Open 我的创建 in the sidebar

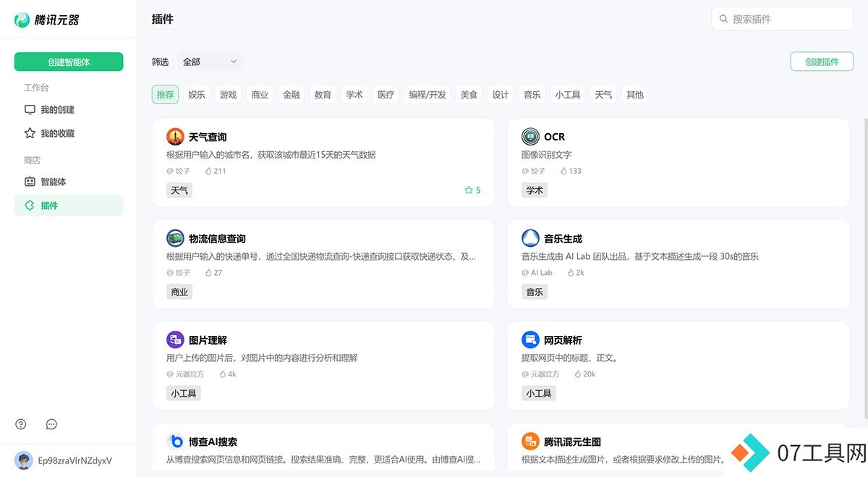tap(69, 110)
